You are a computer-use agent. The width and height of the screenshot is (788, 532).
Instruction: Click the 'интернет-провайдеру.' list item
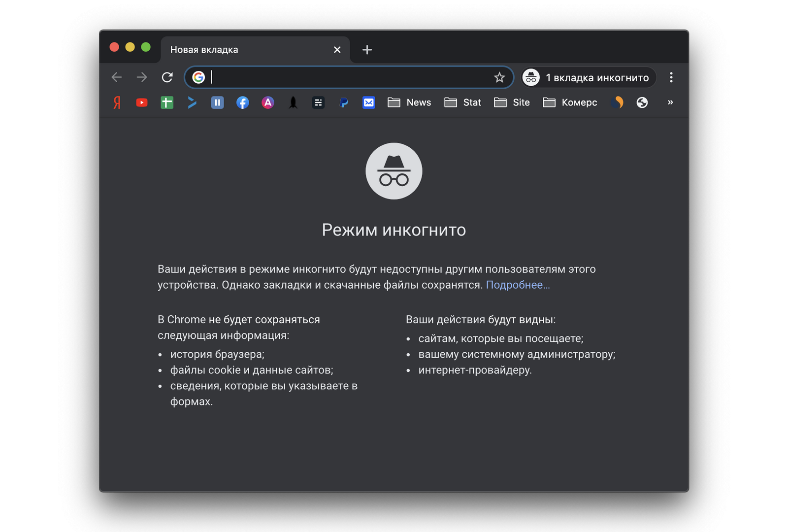[x=475, y=370]
